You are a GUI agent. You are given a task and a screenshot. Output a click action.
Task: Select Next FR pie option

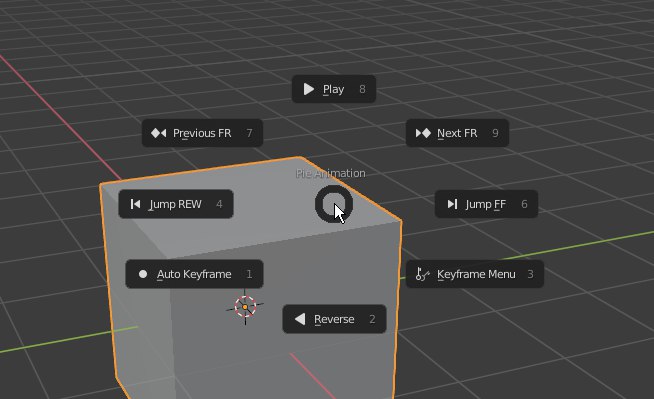457,133
